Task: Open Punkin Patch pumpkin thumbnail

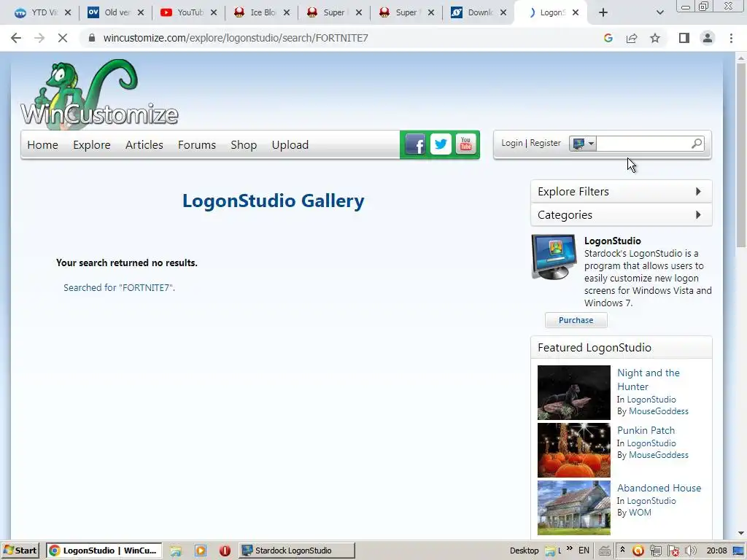Action: pos(573,450)
